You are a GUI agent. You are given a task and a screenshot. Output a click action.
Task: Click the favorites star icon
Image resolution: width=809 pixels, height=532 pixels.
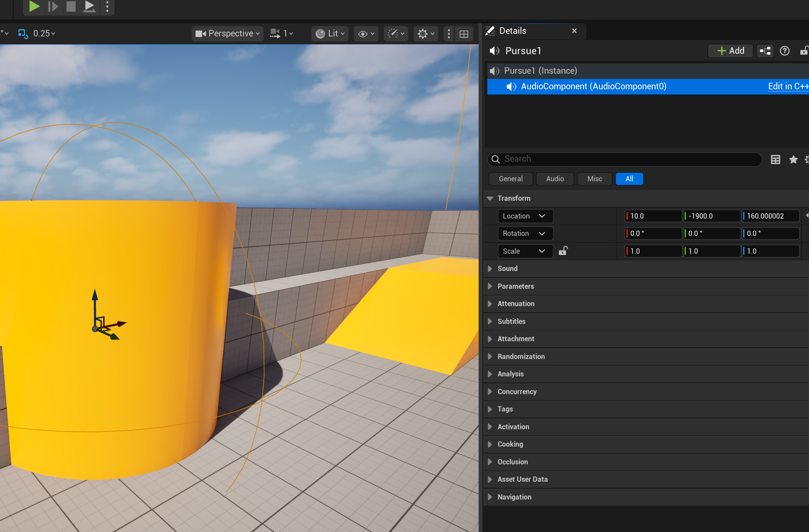point(793,160)
